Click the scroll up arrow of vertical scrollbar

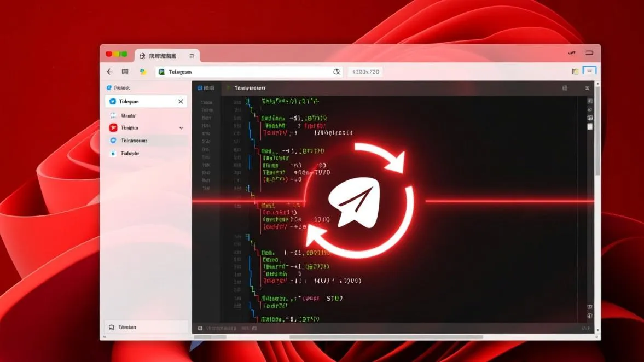click(597, 84)
